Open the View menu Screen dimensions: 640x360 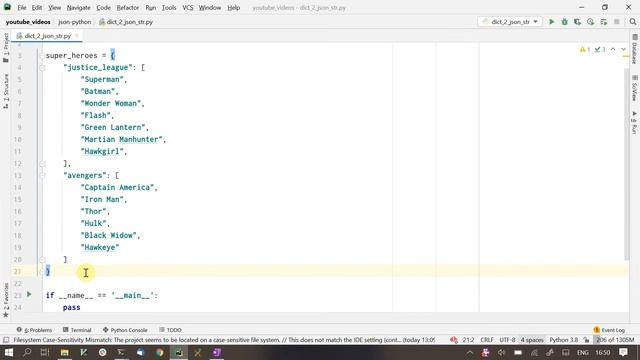pos(54,8)
